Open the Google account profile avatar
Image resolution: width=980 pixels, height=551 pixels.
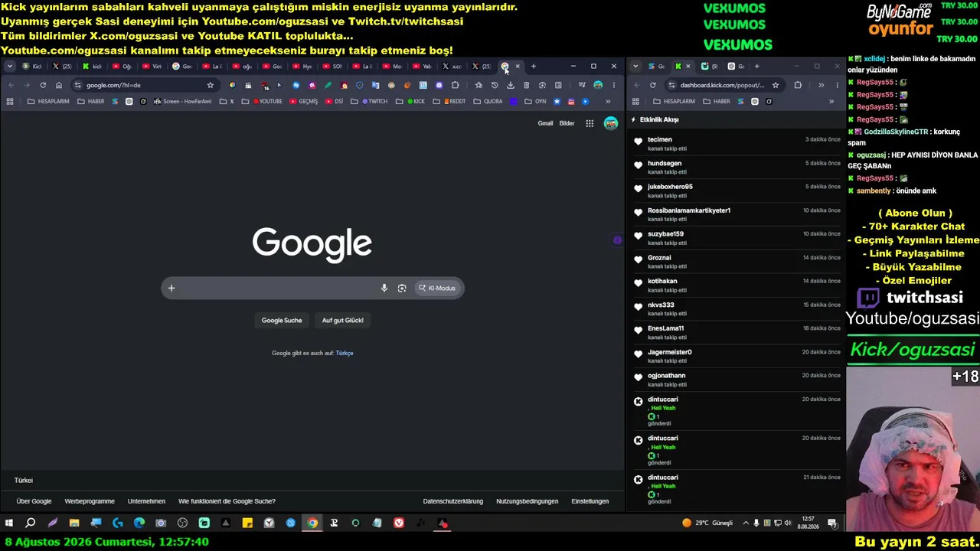(610, 123)
